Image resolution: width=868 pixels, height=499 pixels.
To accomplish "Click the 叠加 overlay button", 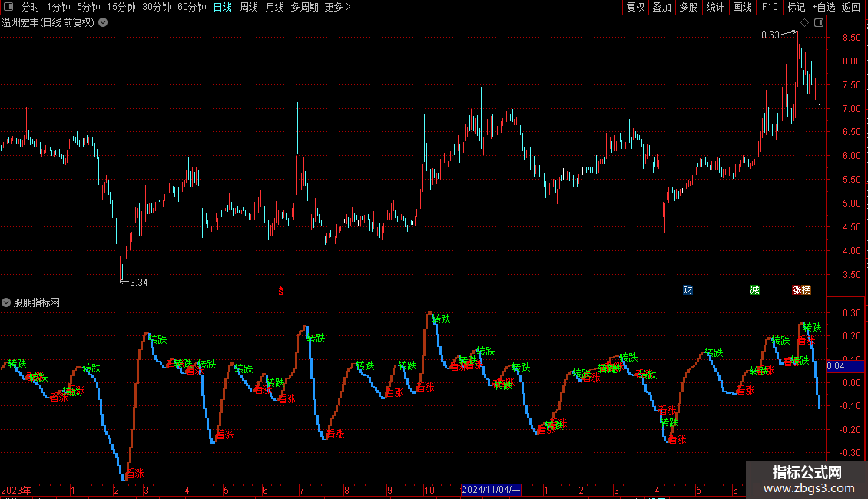I will coord(662,7).
